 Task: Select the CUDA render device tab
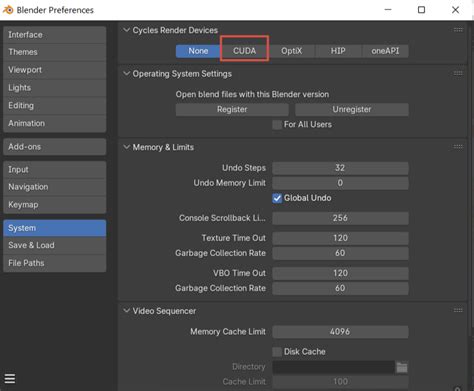tap(245, 51)
